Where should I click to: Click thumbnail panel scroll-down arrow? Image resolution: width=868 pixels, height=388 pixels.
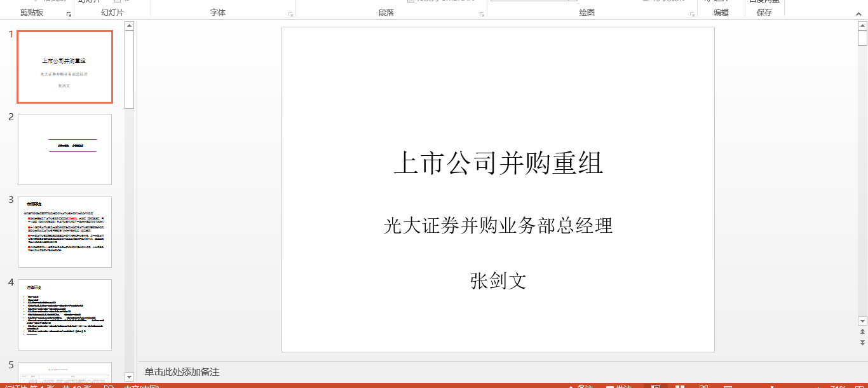[x=130, y=377]
